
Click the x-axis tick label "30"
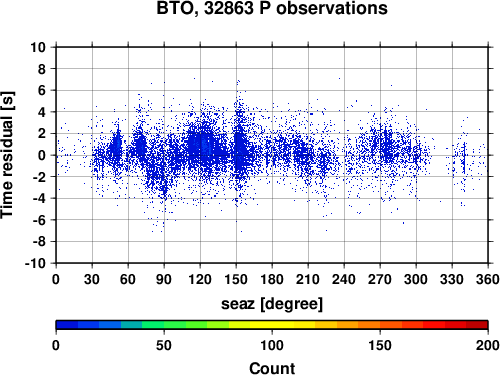point(92,279)
